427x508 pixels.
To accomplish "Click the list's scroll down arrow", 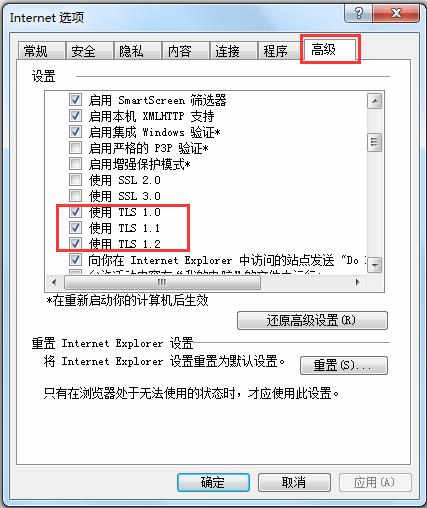I will tap(375, 265).
